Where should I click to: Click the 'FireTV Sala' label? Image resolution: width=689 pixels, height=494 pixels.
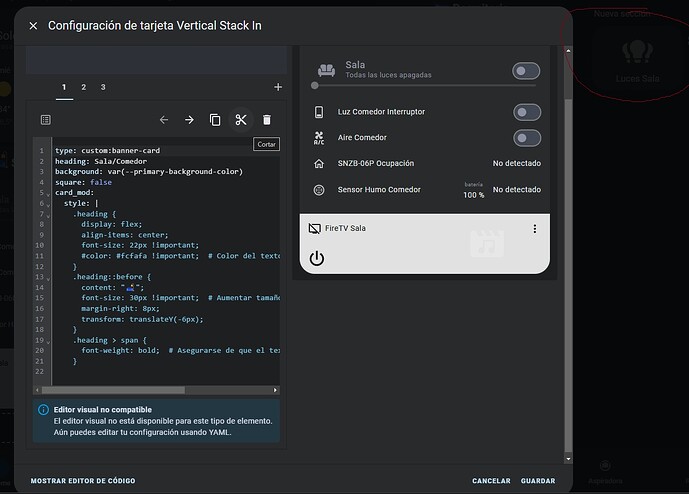(345, 228)
